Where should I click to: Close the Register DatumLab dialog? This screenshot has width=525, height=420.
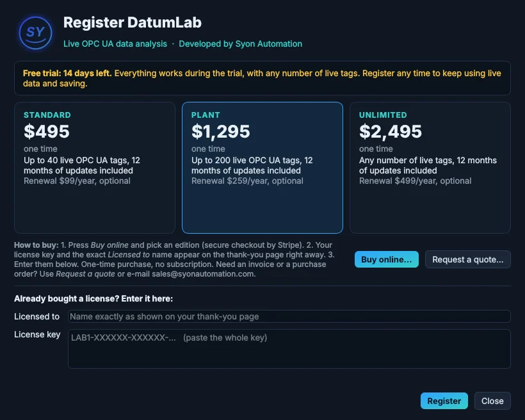tap(492, 401)
